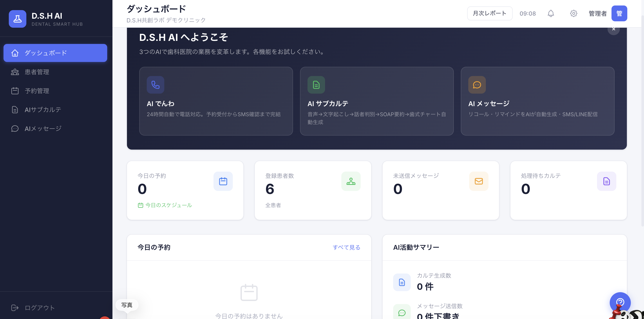Go to 予約管理 in the sidebar
This screenshot has width=644, height=319.
pos(55,91)
